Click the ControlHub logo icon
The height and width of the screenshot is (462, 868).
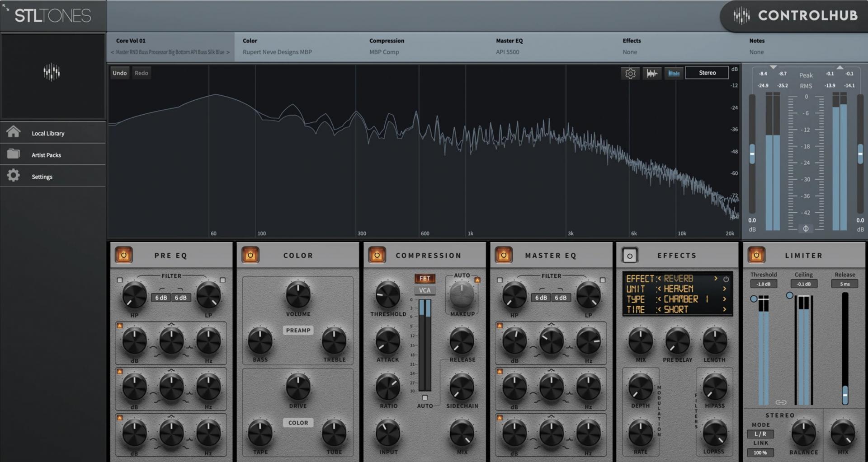[741, 16]
